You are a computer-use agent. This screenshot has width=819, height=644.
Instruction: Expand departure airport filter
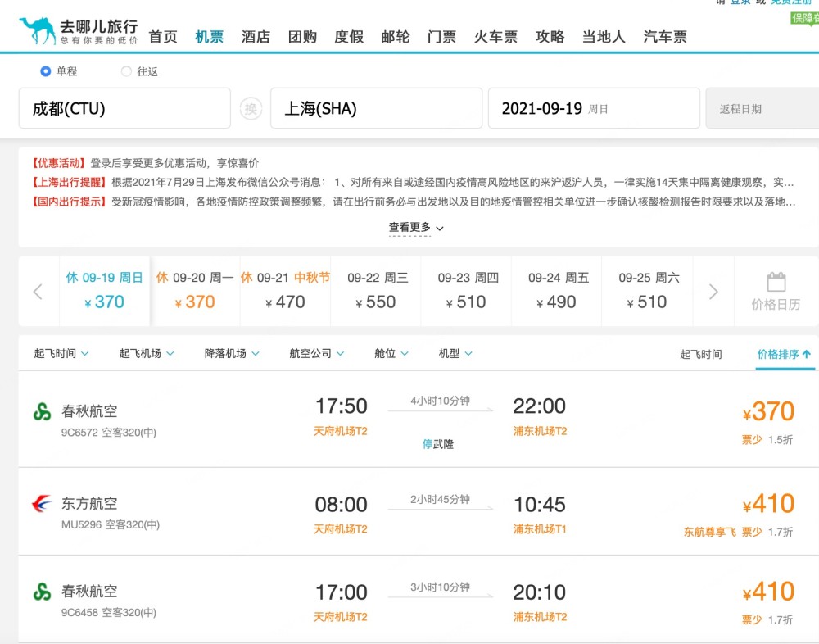(x=147, y=353)
